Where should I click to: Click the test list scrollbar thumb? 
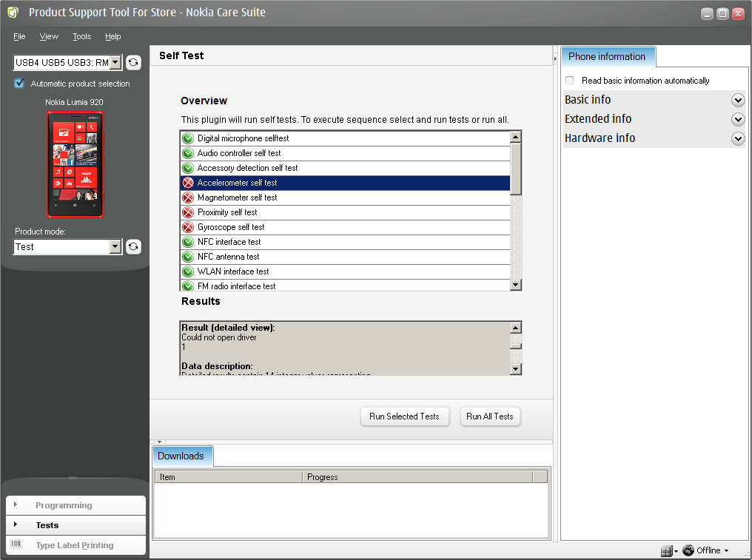click(x=516, y=169)
